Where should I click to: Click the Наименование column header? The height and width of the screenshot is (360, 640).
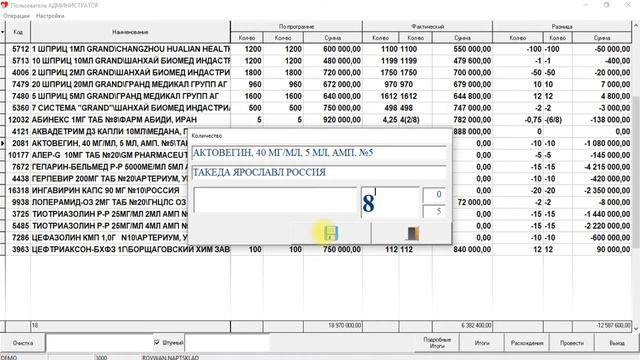pyautogui.click(x=130, y=32)
